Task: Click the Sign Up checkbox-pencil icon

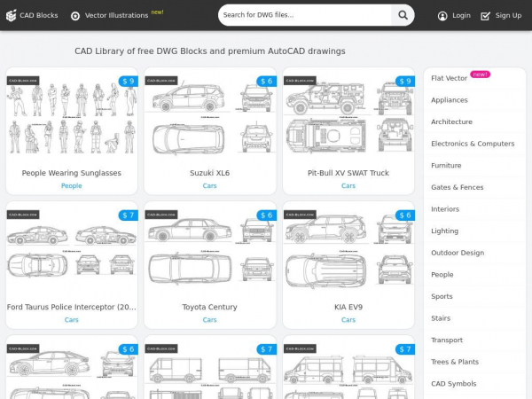Action: 486,16
